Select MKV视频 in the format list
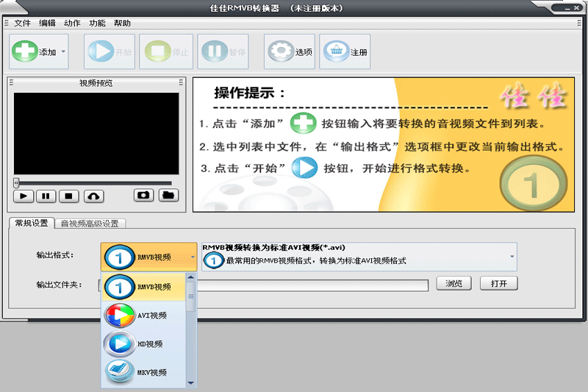This screenshot has height=392, width=588. 144,372
